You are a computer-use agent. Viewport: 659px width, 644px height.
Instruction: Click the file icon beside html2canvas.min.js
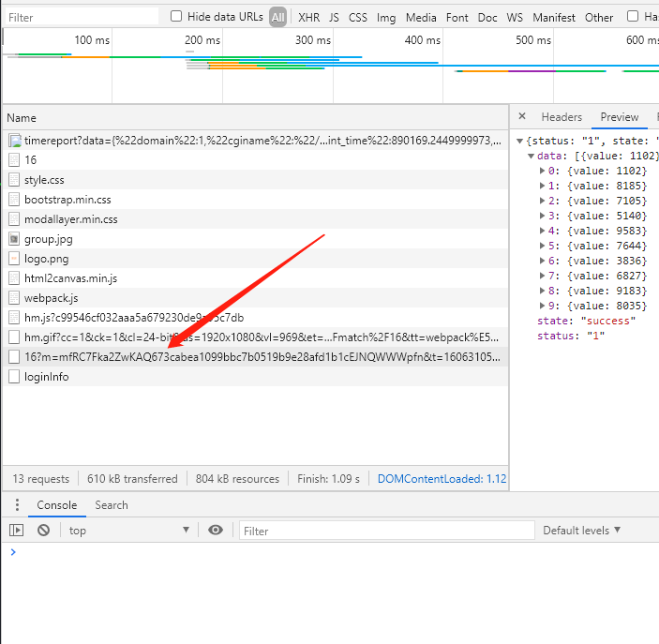(x=14, y=278)
